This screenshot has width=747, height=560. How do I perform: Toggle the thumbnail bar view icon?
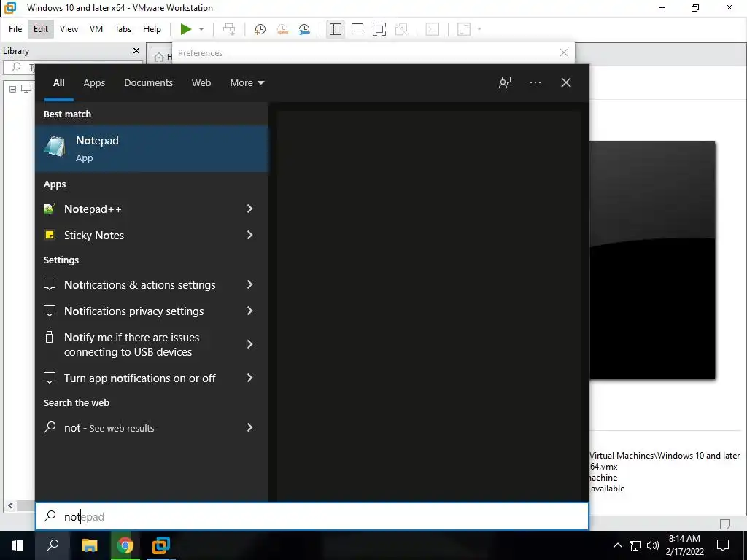coord(357,29)
